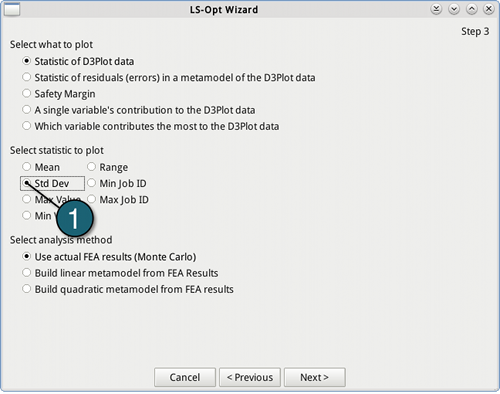Viewport: 500px width, 394px height.
Task: Select Which variable contributes the most
Action: pos(151,126)
